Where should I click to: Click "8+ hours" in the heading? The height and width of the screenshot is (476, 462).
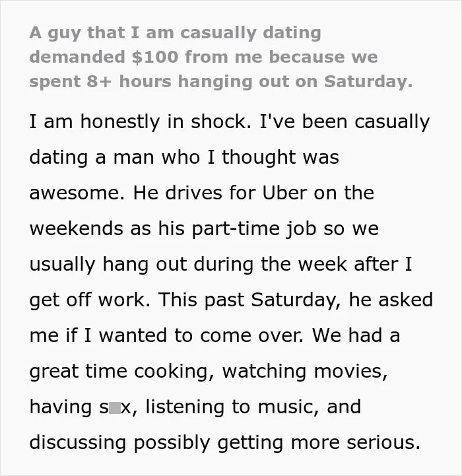[x=129, y=82]
